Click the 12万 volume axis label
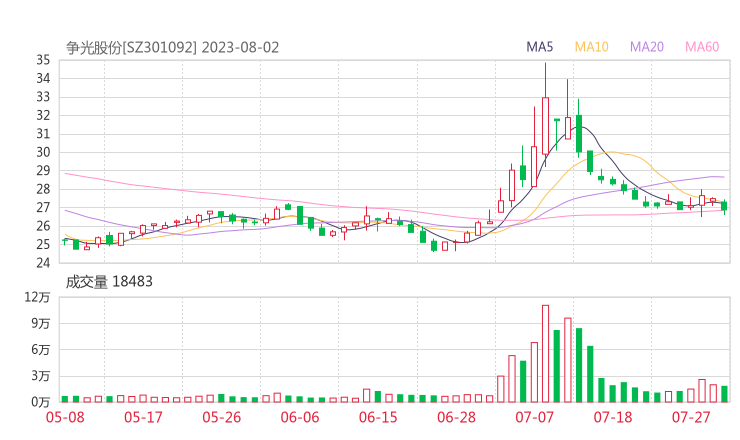Screen dimensions: 740x440 (x=37, y=297)
